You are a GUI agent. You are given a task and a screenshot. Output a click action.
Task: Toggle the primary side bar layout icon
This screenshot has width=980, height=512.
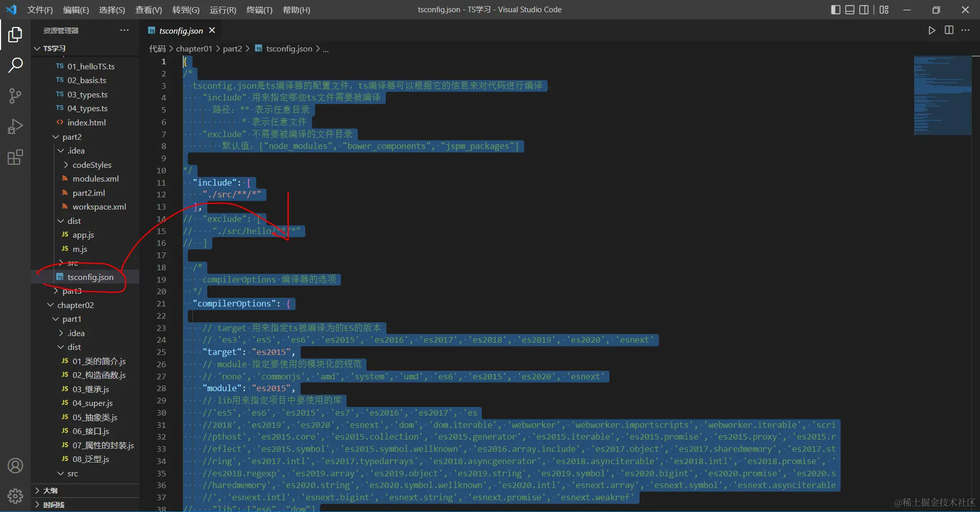(836, 10)
